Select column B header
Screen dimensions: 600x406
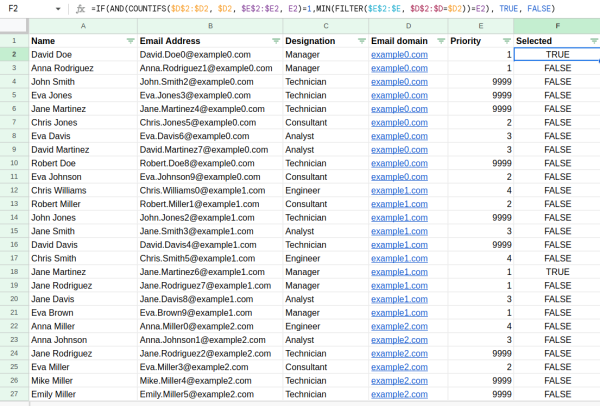[x=210, y=26]
